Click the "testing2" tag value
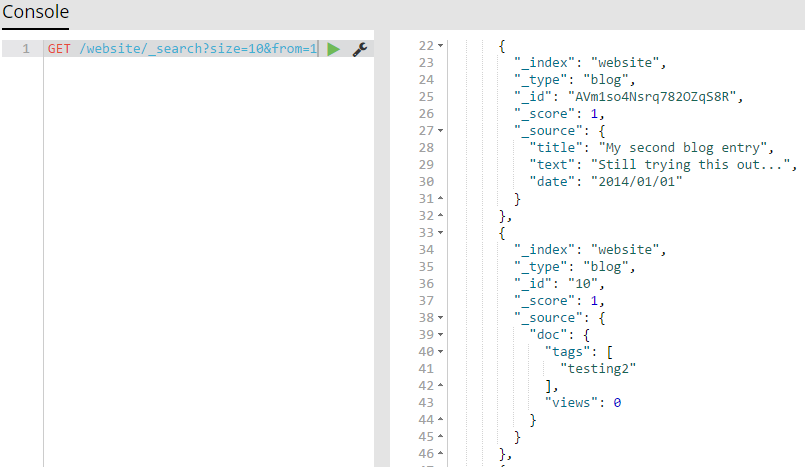The image size is (805, 467). (598, 368)
